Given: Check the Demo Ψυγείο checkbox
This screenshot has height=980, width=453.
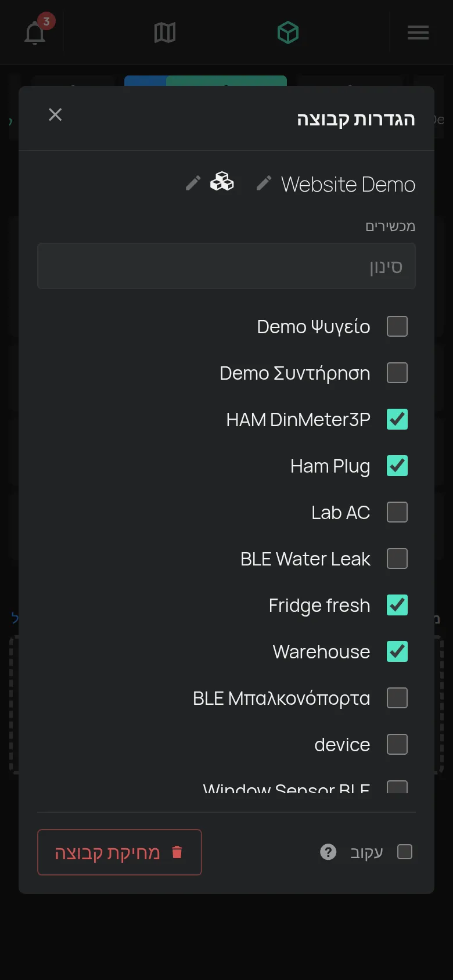Looking at the screenshot, I should [397, 326].
